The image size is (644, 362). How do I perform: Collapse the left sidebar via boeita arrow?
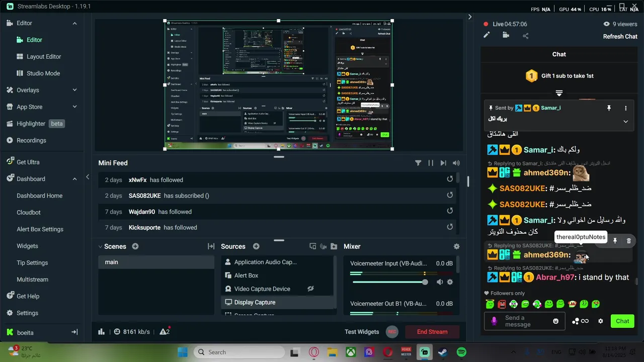[74, 332]
